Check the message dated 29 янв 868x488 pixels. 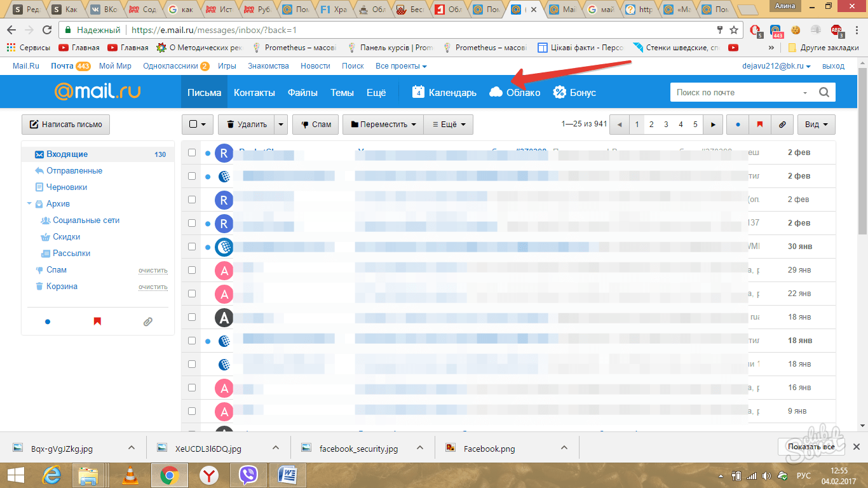pos(192,270)
